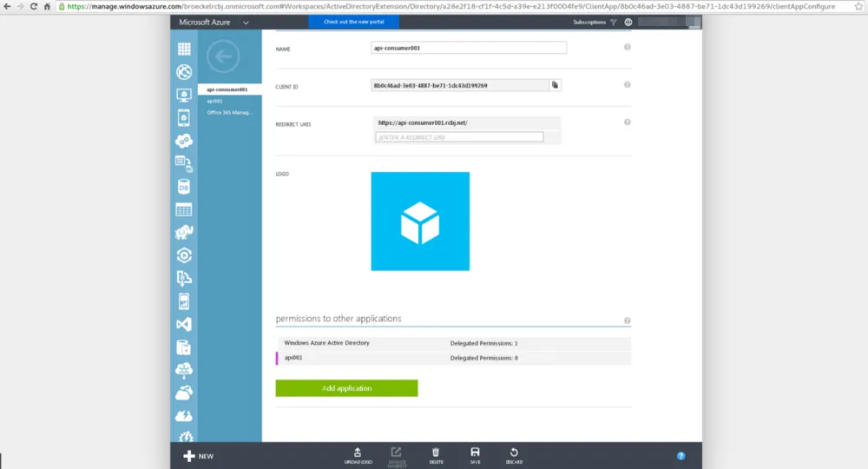
Task: Open Batch Services icon in sidebar
Action: tap(184, 164)
